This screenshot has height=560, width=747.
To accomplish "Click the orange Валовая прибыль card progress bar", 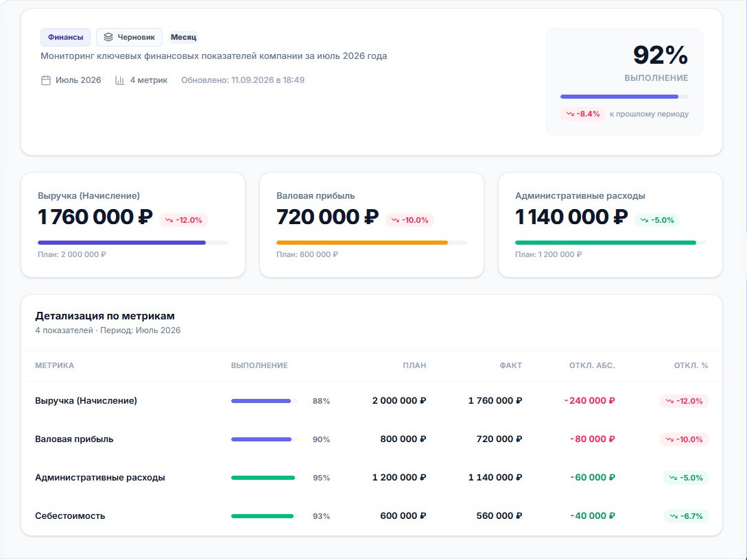I will [372, 243].
